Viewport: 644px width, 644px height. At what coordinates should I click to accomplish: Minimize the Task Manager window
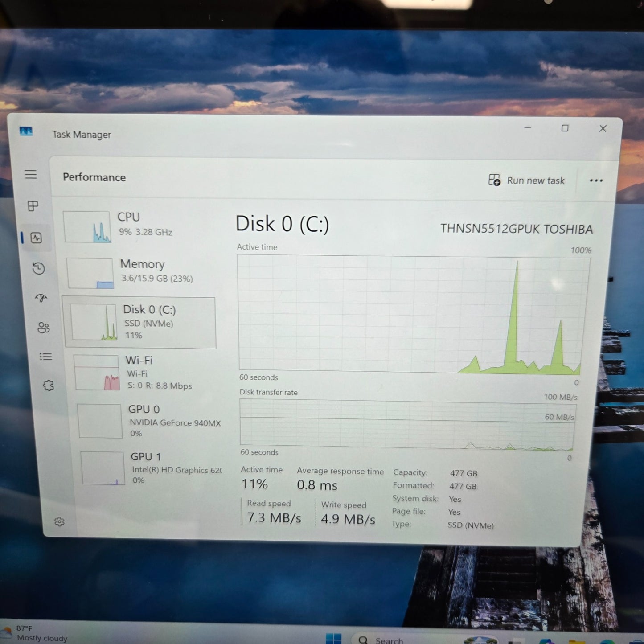click(x=528, y=128)
